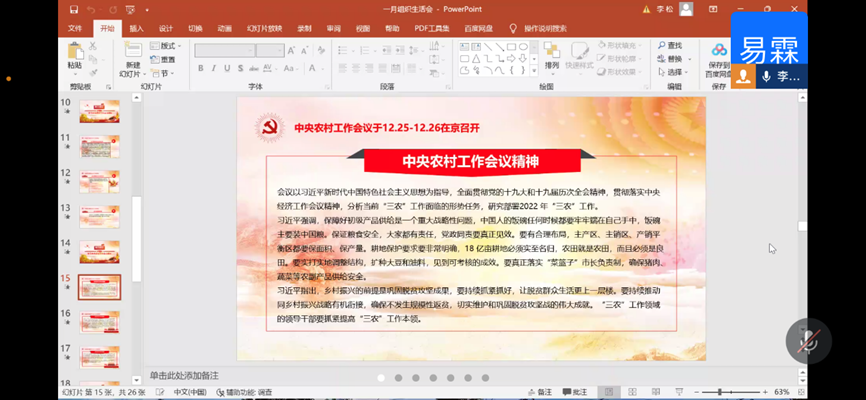Click the New Slide icon
This screenshot has width=866, height=400.
pyautogui.click(x=132, y=52)
